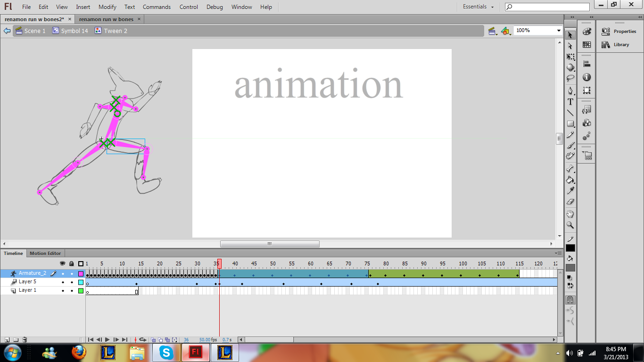Viewport: 644px width, 362px height.
Task: Toggle visibility of Layer 1
Action: pos(63,290)
